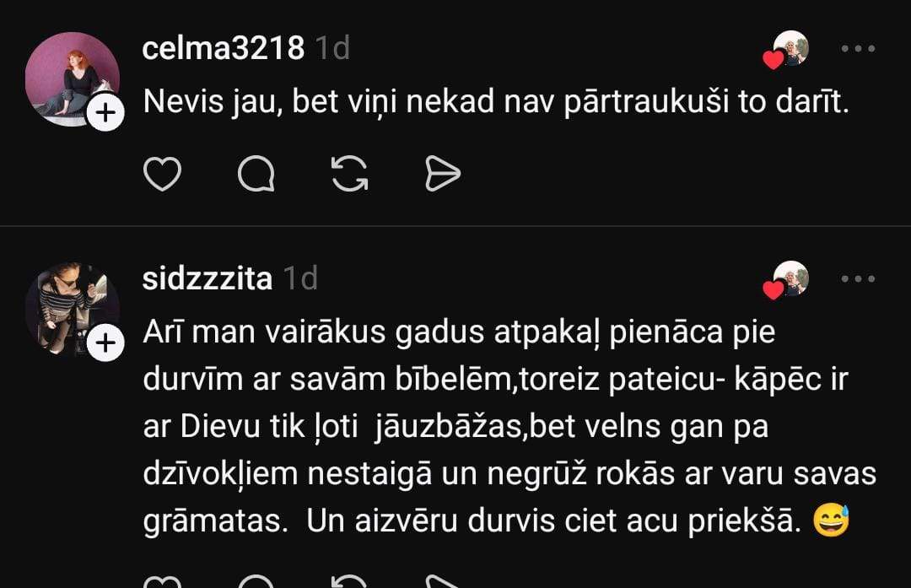Open three-dot menu on sidzzzita's comment
The width and height of the screenshot is (911, 588).
[859, 279]
